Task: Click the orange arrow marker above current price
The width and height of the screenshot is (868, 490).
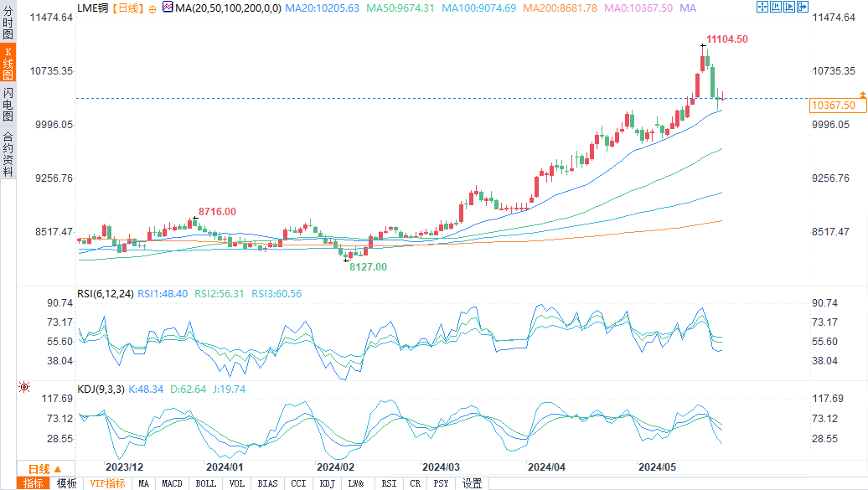Action: pos(862,96)
